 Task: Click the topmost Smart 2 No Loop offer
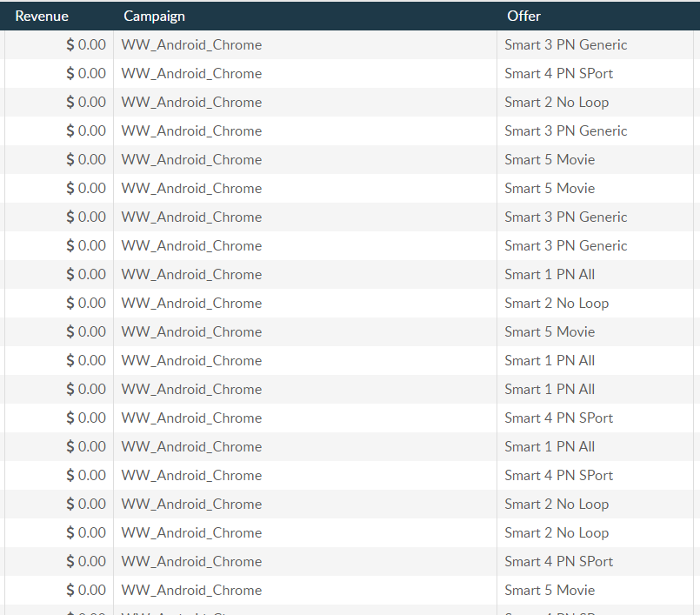(557, 102)
